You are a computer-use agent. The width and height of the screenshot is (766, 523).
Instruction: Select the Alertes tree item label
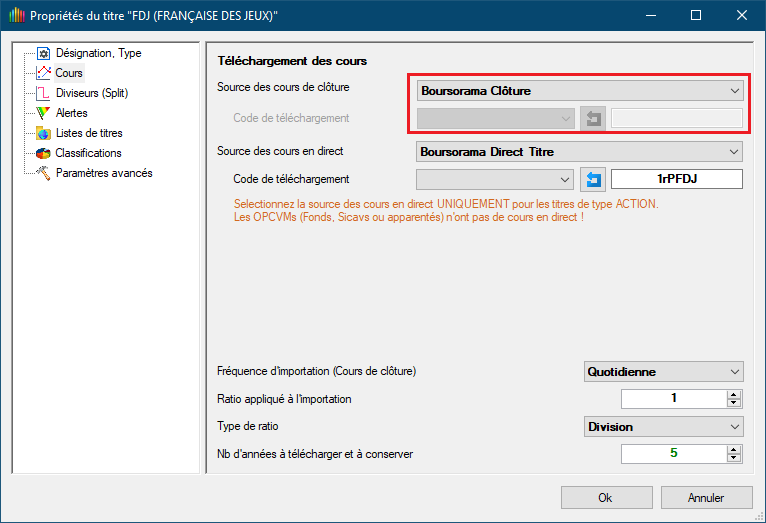coord(72,113)
